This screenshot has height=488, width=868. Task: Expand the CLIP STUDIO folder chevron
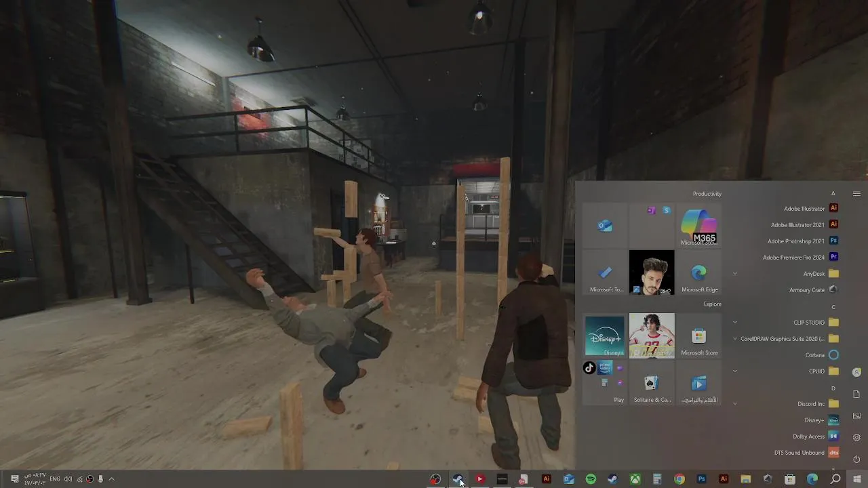(x=735, y=323)
